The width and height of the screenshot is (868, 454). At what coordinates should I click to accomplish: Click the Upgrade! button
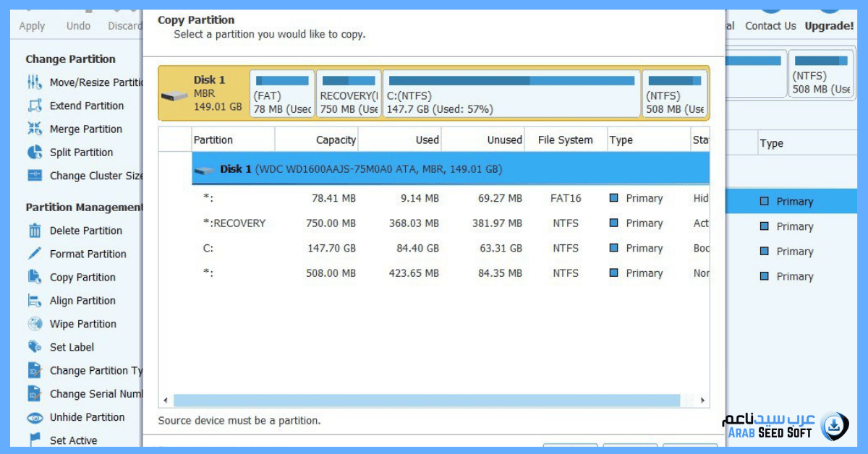(829, 26)
